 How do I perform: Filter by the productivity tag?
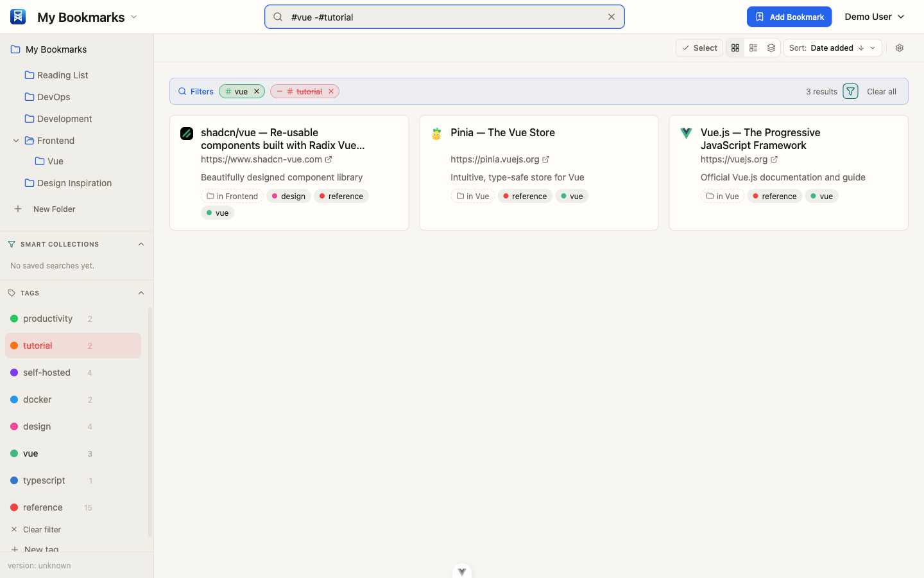pyautogui.click(x=73, y=319)
